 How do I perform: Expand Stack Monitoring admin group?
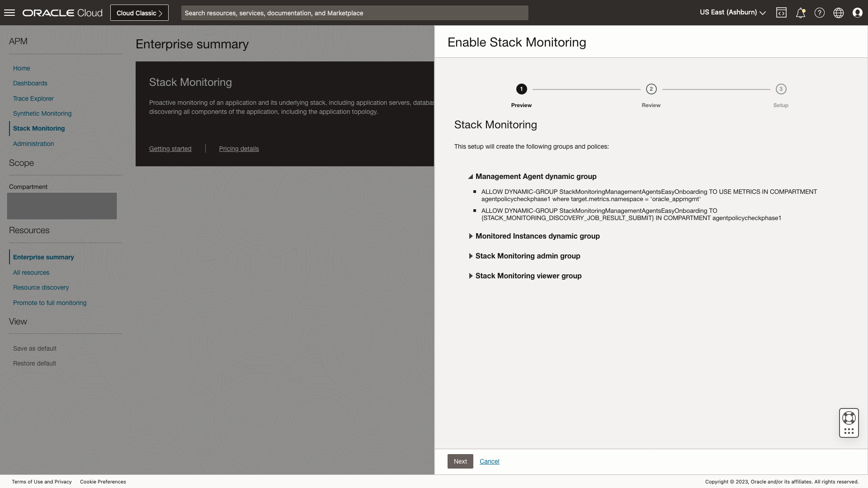click(x=528, y=256)
